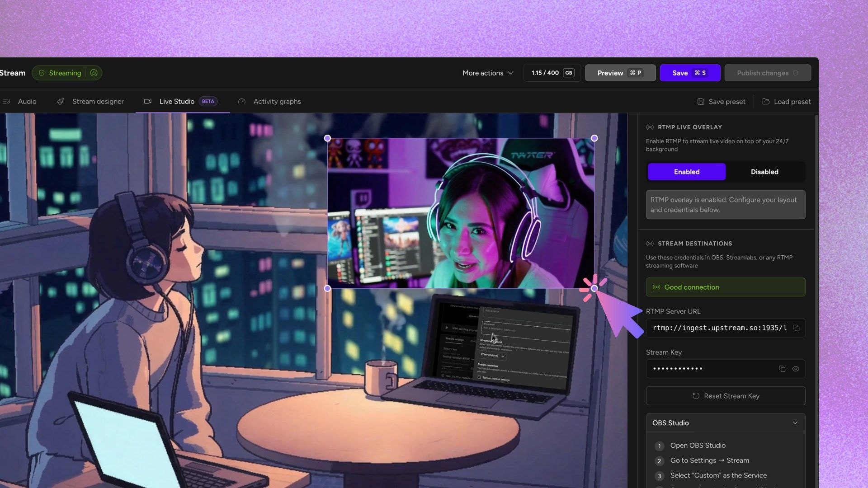Switch to the Activity graphs tab
The width and height of the screenshot is (868, 488).
(277, 101)
